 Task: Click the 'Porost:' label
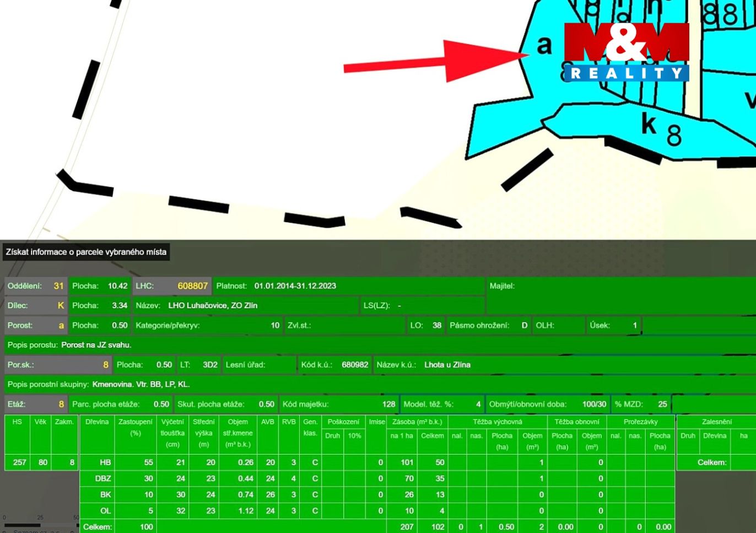tap(20, 325)
